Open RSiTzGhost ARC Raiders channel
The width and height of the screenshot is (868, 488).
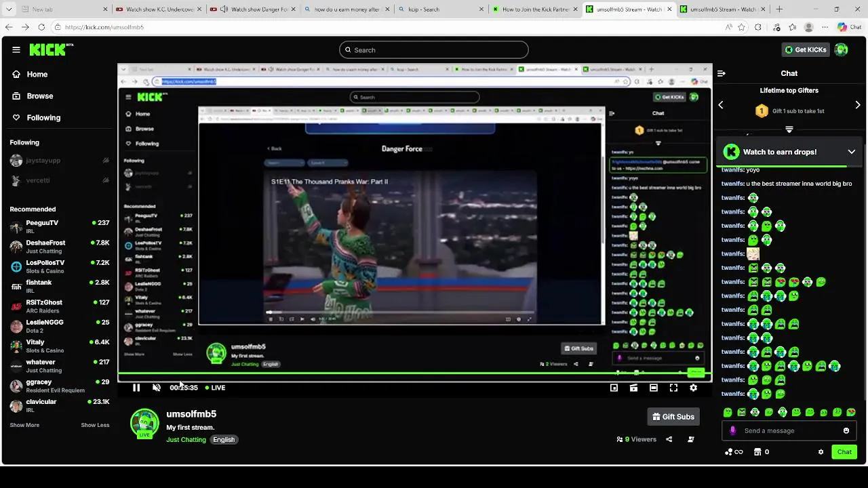tap(60, 306)
